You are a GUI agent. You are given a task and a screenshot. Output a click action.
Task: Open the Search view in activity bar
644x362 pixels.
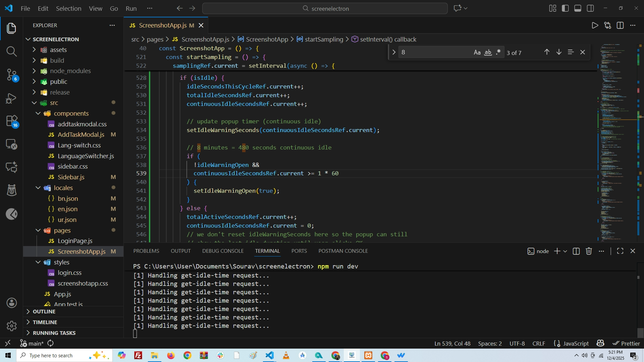tap(11, 51)
